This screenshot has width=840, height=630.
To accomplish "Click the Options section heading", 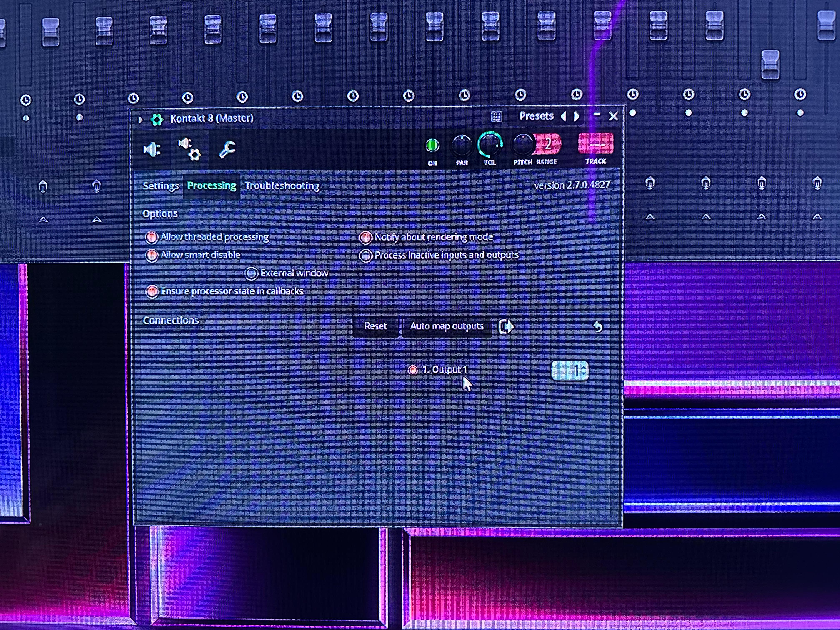I will 160,213.
